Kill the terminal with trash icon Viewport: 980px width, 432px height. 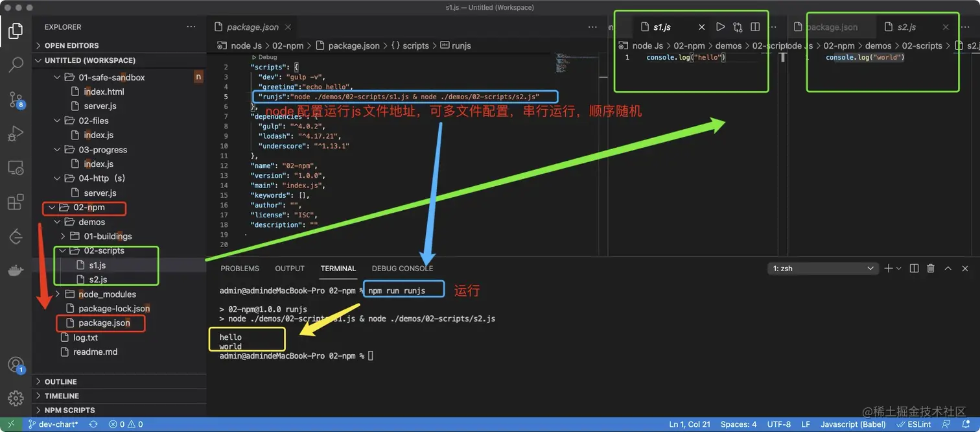931,268
